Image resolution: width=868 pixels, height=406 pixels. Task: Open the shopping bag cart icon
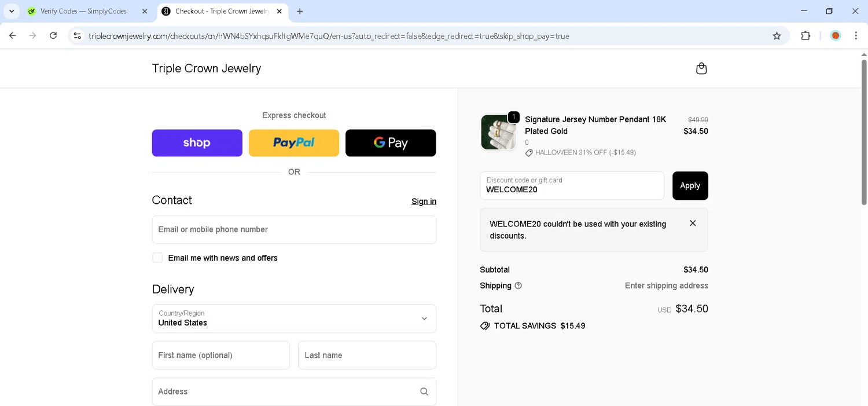click(x=701, y=68)
